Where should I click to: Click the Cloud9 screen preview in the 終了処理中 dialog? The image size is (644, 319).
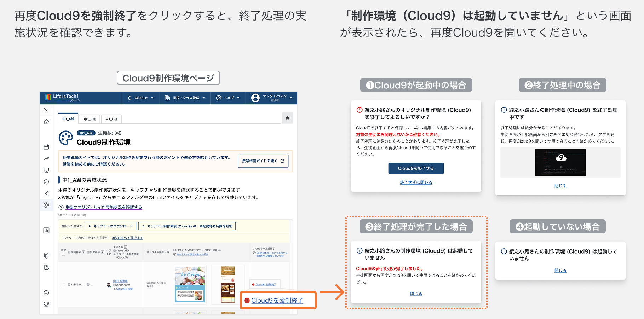[x=560, y=162]
